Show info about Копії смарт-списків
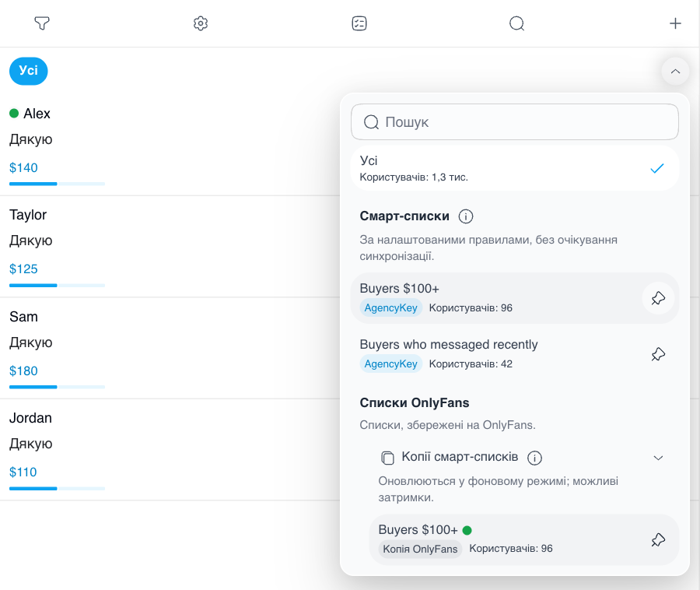 [534, 458]
